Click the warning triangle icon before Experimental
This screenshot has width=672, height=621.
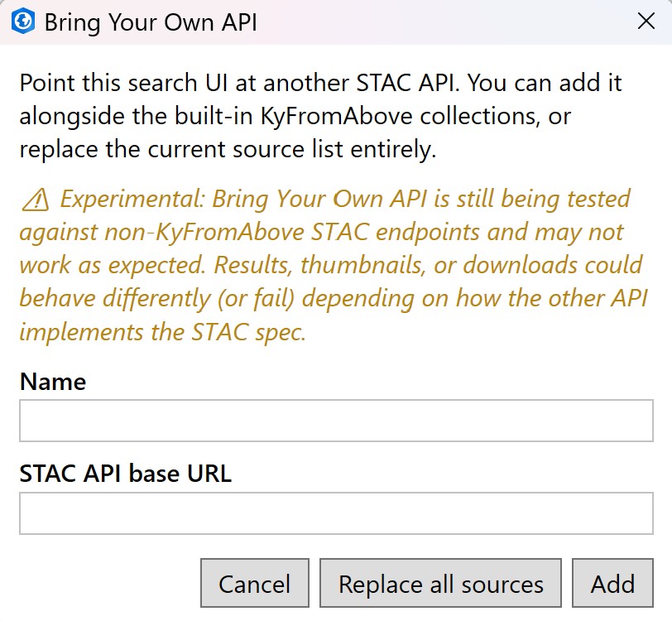(x=35, y=200)
